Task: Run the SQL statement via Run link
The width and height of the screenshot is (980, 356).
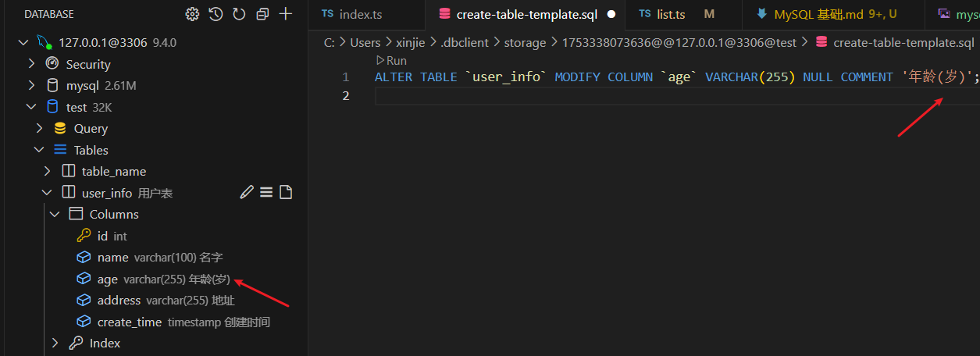Action: point(392,60)
